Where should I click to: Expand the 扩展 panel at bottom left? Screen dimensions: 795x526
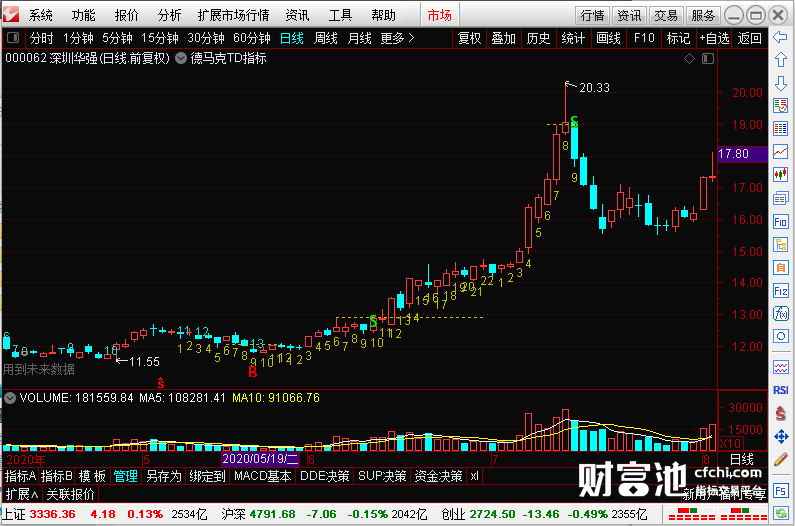click(22, 494)
